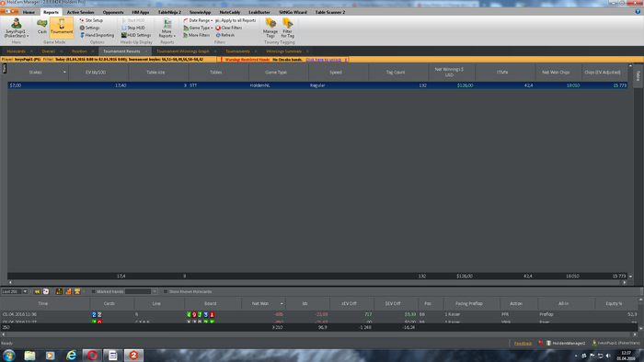Select hand row 01.04.2016 11:36

point(319,314)
